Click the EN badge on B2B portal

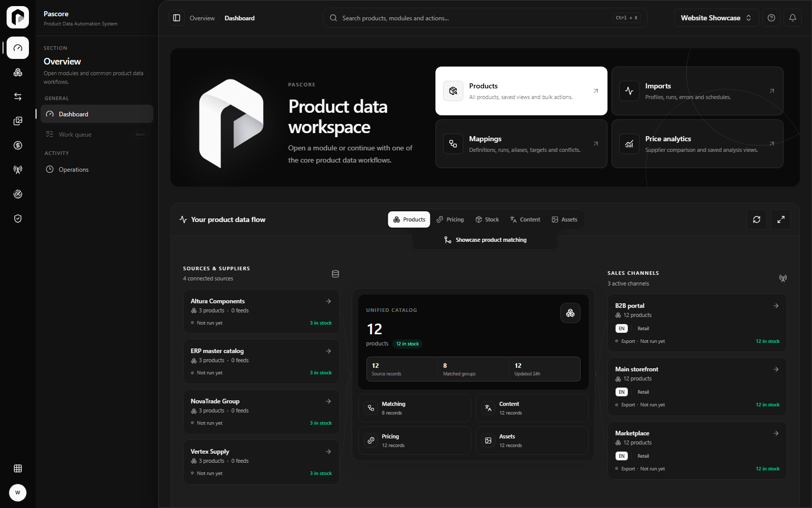point(622,329)
